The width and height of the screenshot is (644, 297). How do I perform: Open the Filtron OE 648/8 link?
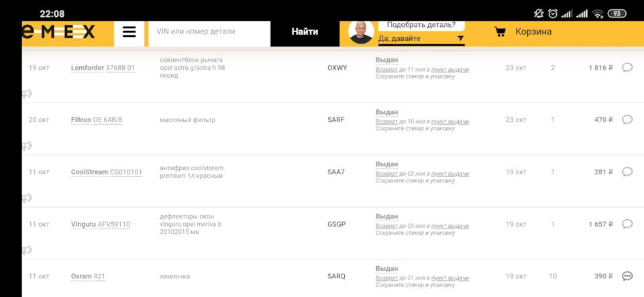pyautogui.click(x=97, y=120)
